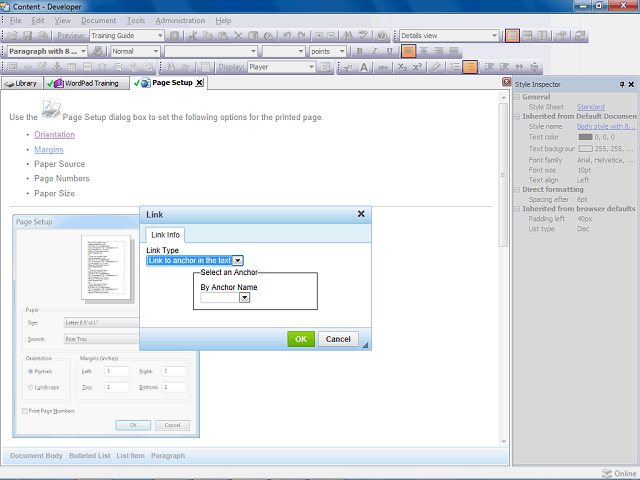Follow the Margins link

click(49, 150)
